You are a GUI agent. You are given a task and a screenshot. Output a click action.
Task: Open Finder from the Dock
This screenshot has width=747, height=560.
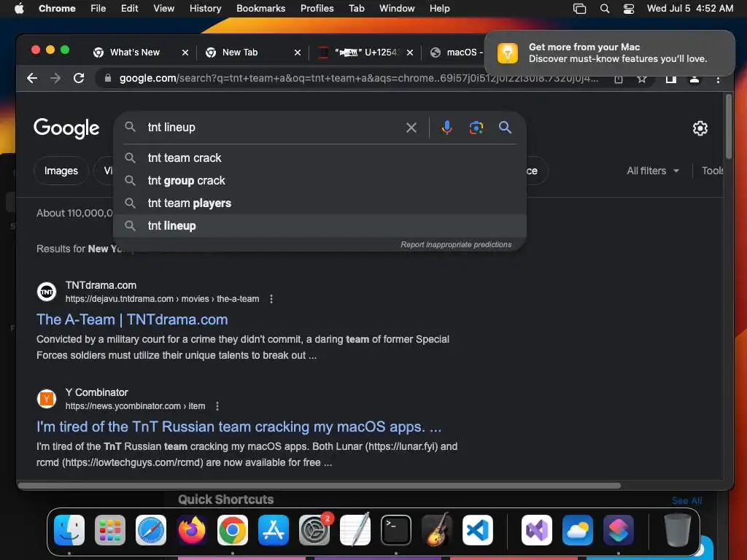[x=69, y=529]
